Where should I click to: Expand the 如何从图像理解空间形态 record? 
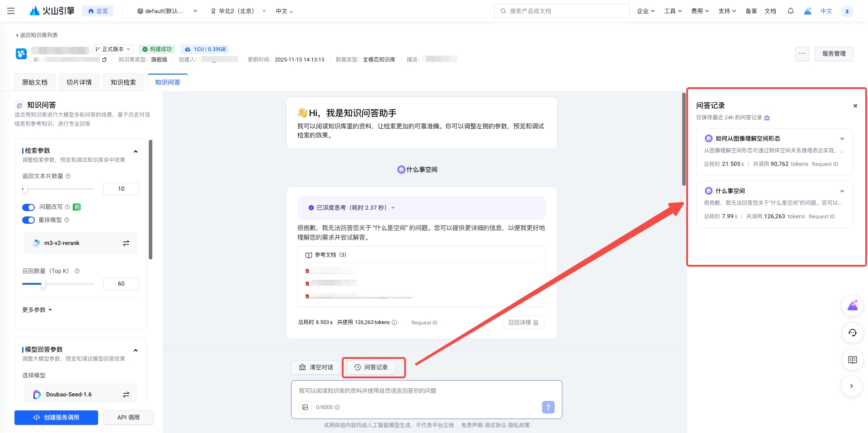[x=842, y=139]
